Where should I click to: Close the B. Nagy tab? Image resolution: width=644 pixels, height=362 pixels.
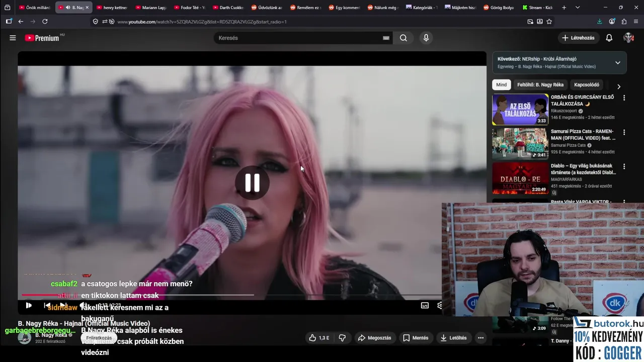click(88, 8)
